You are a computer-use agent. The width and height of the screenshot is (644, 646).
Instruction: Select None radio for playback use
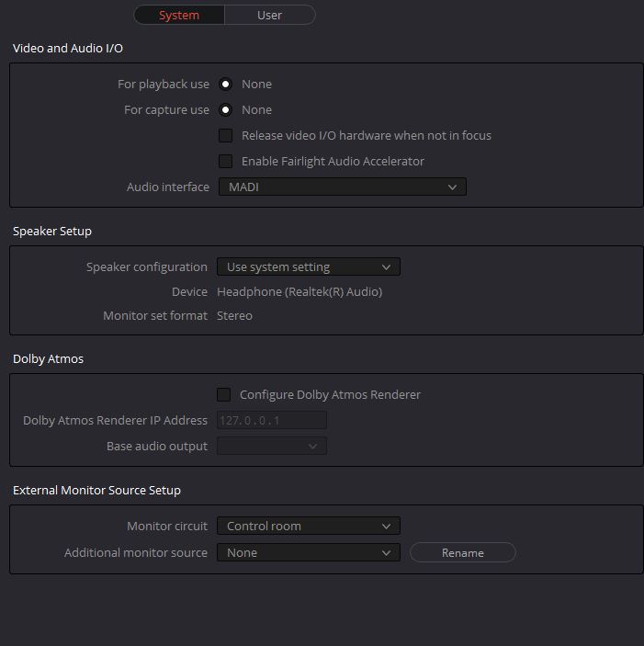click(x=225, y=84)
